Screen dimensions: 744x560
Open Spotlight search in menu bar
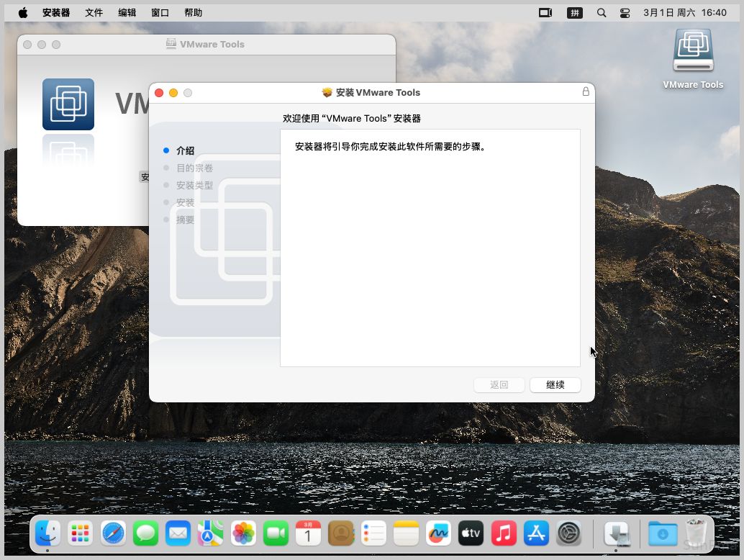[602, 13]
